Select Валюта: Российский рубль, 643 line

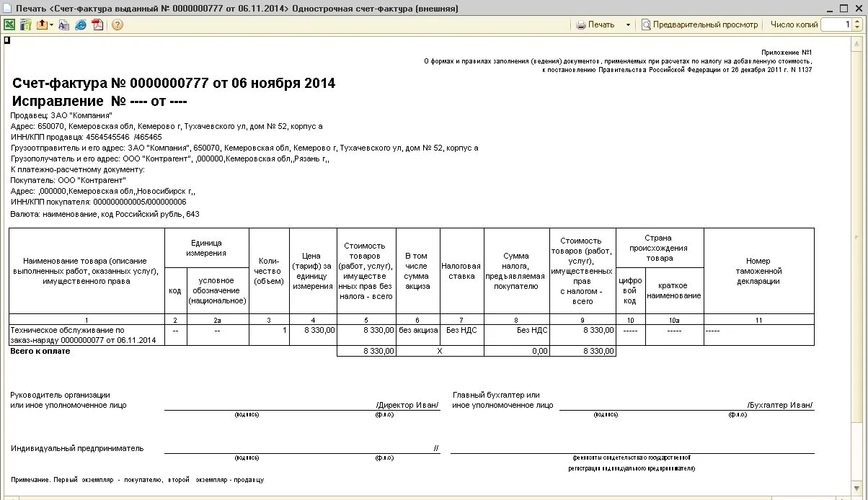(105, 214)
